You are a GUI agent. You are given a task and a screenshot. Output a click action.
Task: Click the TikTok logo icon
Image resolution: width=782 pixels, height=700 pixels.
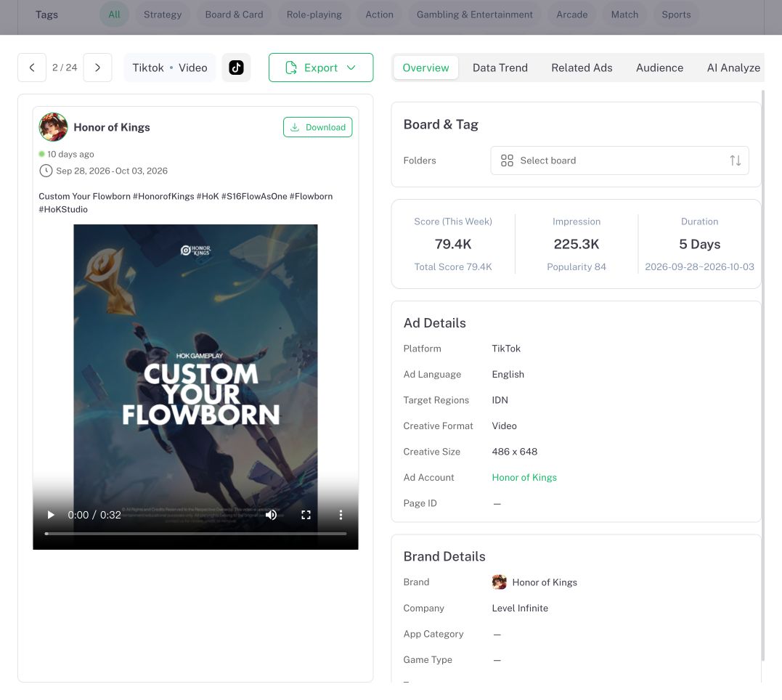pyautogui.click(x=236, y=68)
